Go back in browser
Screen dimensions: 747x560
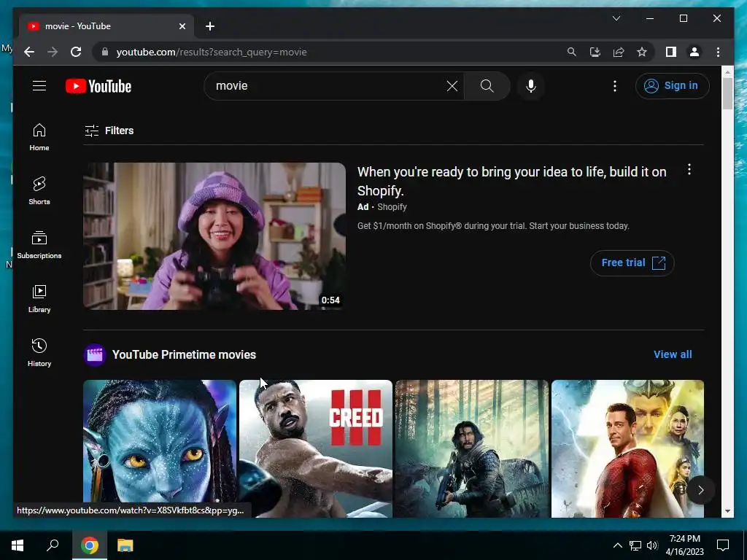(x=29, y=52)
